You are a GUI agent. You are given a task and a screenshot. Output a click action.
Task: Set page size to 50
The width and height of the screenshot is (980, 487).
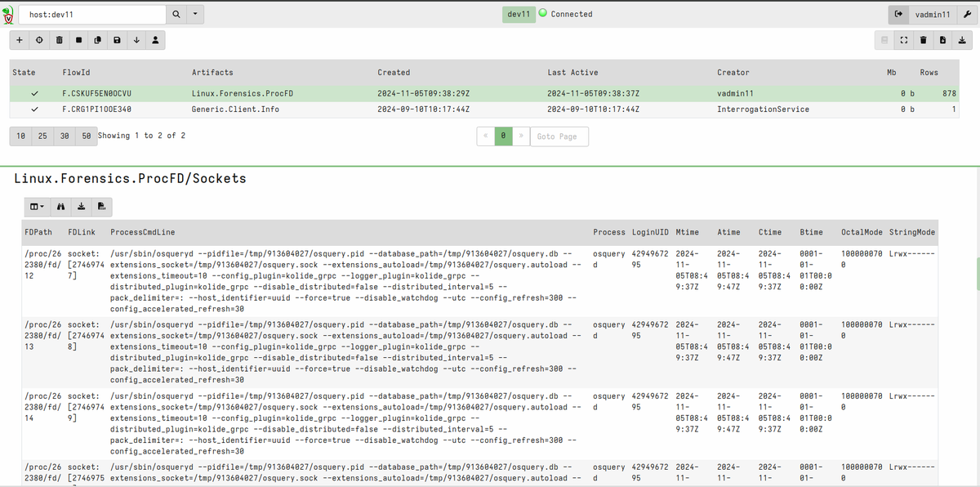pos(86,136)
